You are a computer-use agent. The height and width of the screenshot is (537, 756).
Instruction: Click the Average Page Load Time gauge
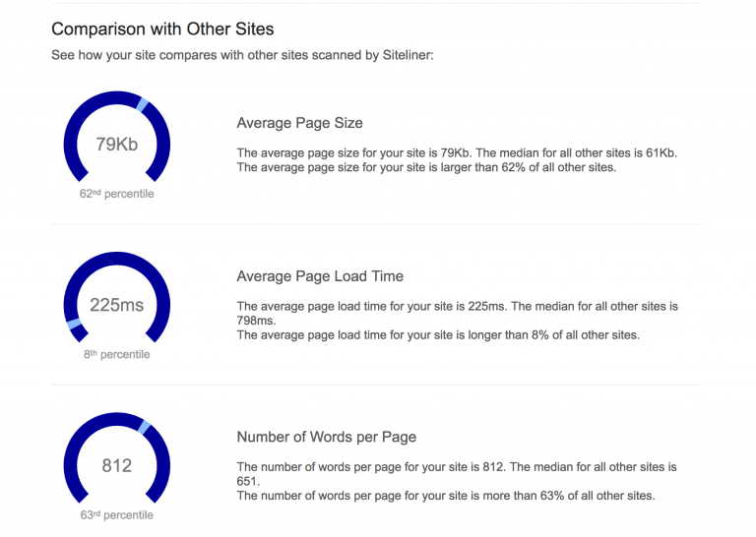(x=117, y=297)
